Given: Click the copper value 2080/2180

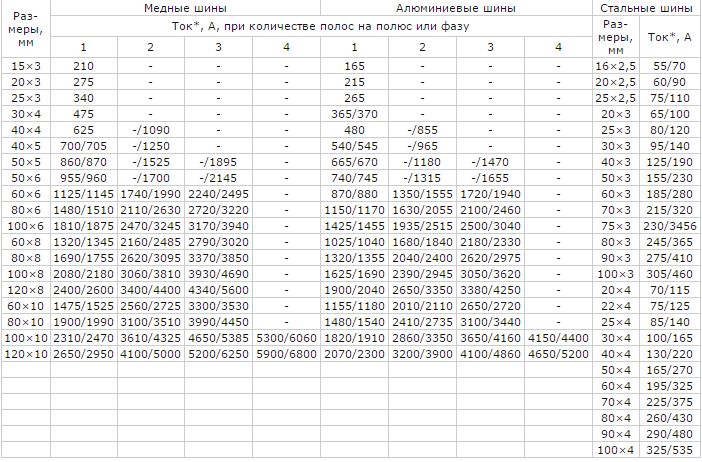Looking at the screenshot, I should pos(84,274).
